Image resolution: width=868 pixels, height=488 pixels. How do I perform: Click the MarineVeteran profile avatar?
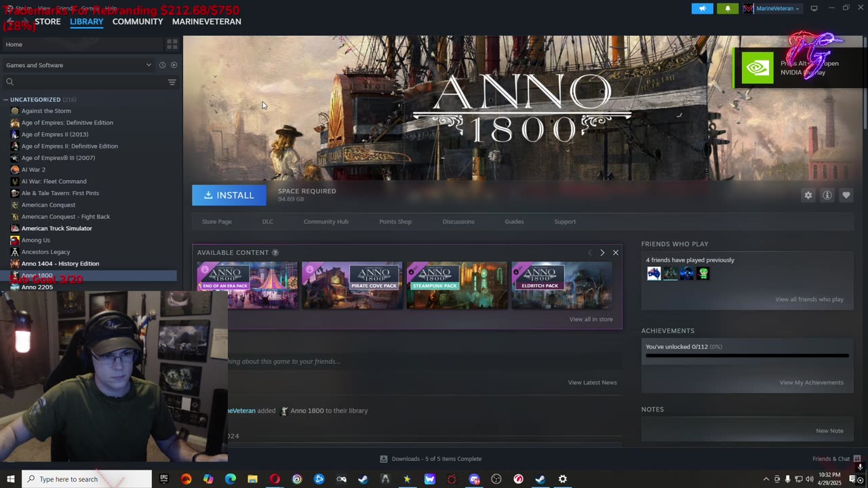749,8
